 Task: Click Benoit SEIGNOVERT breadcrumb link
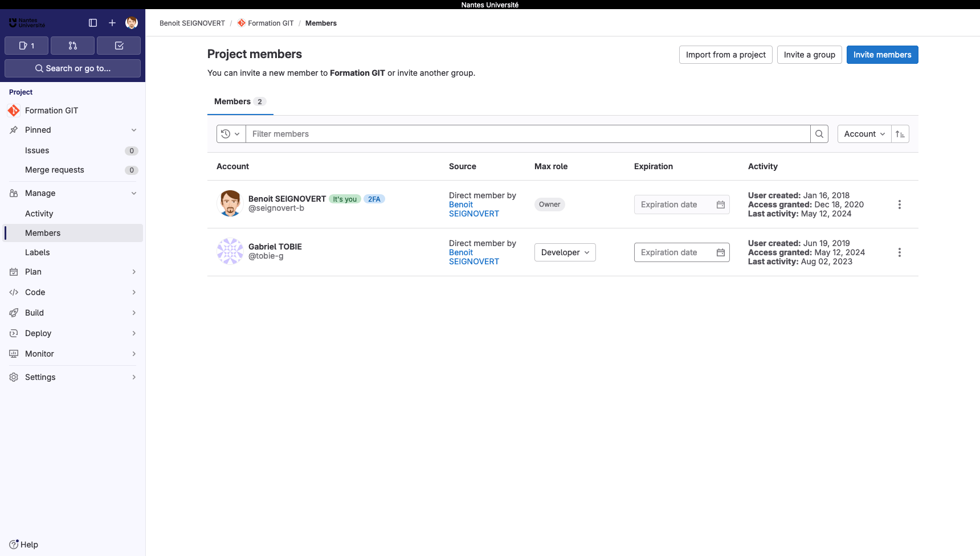coord(192,23)
